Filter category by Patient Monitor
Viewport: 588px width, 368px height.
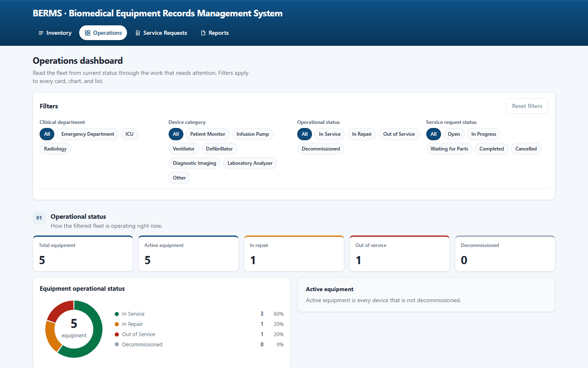pyautogui.click(x=207, y=134)
